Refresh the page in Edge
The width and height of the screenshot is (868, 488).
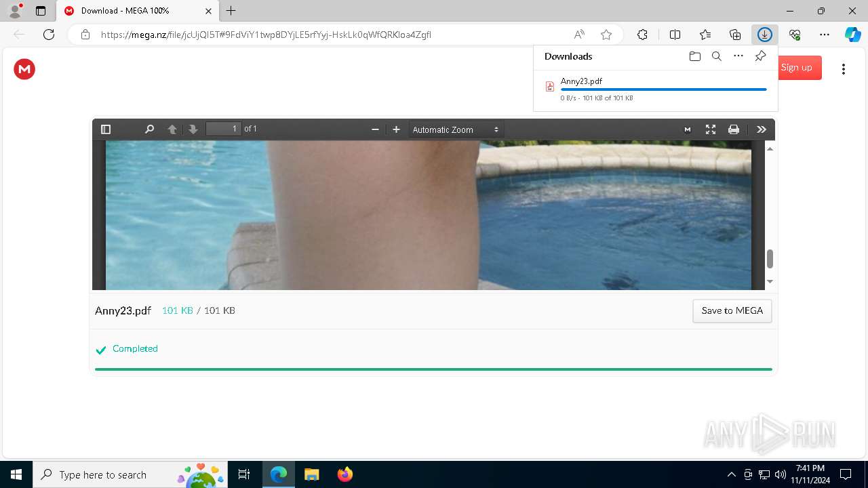(49, 35)
